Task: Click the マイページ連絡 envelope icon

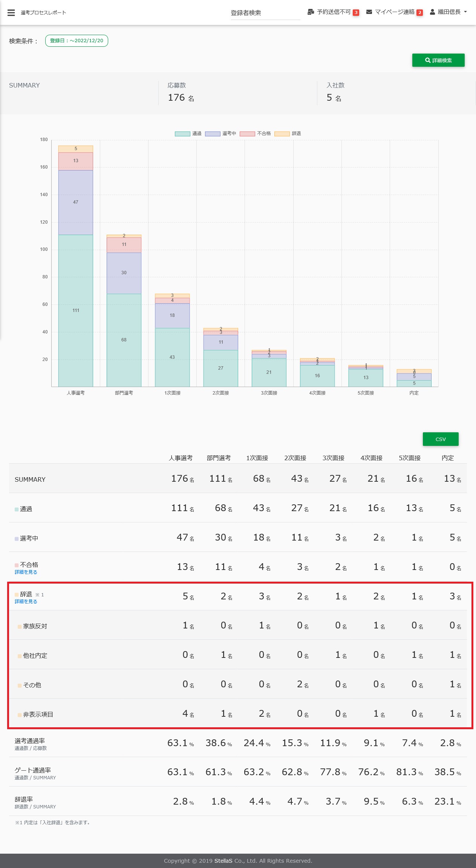Action: pos(369,12)
